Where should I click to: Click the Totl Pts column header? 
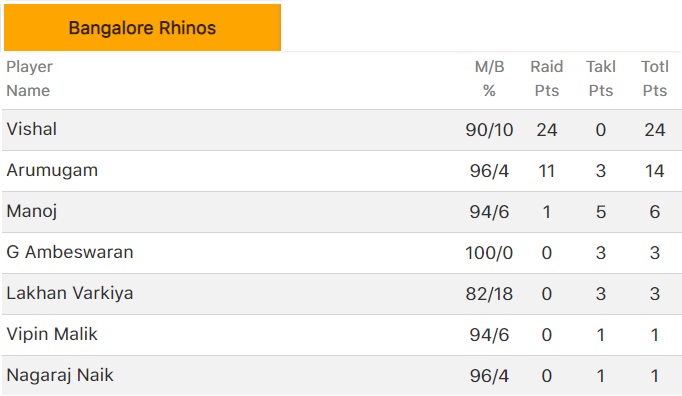[655, 79]
